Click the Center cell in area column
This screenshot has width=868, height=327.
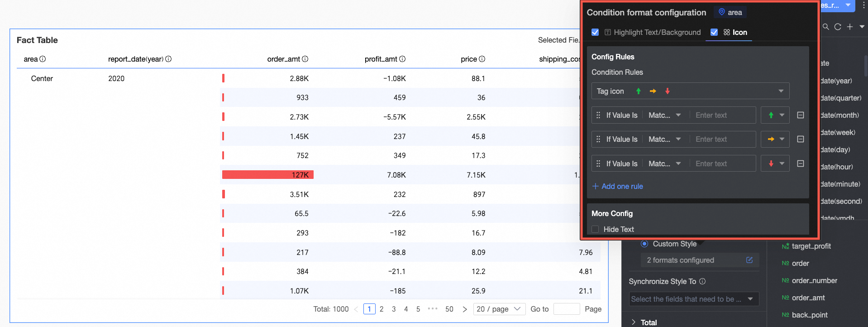pos(42,78)
